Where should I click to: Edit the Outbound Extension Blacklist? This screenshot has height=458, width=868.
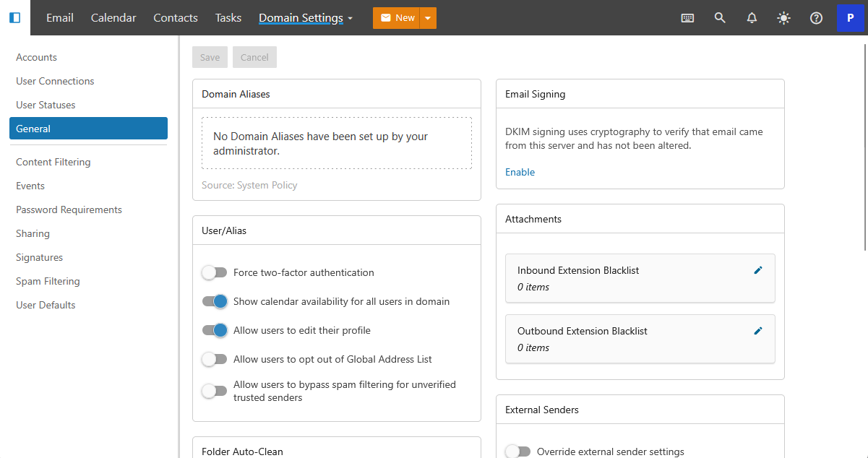[x=758, y=331]
